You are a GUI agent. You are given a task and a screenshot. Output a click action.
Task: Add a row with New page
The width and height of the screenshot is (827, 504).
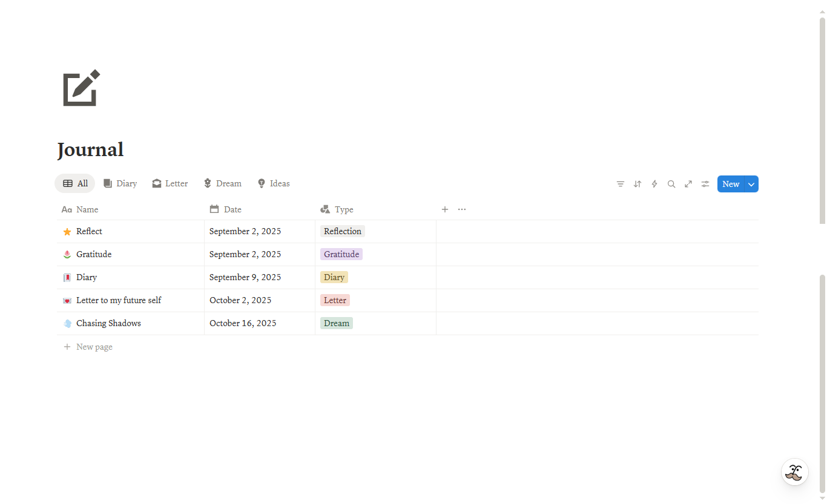tap(94, 347)
